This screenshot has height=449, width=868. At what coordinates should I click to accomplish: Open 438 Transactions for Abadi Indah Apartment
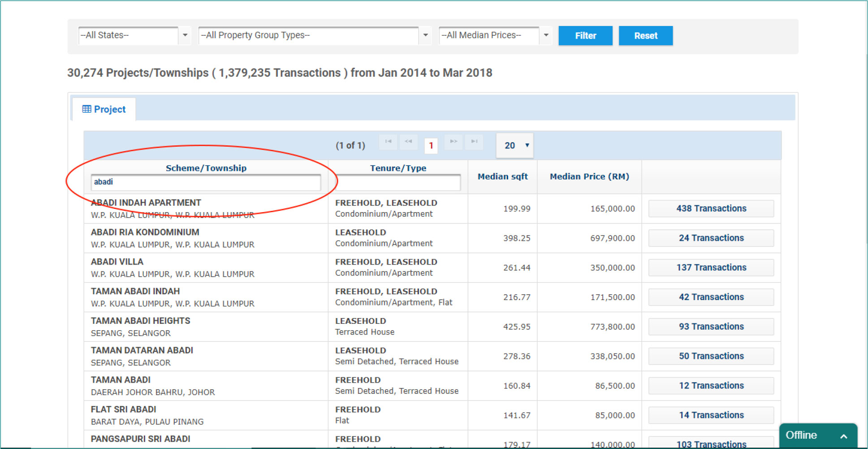click(x=711, y=209)
